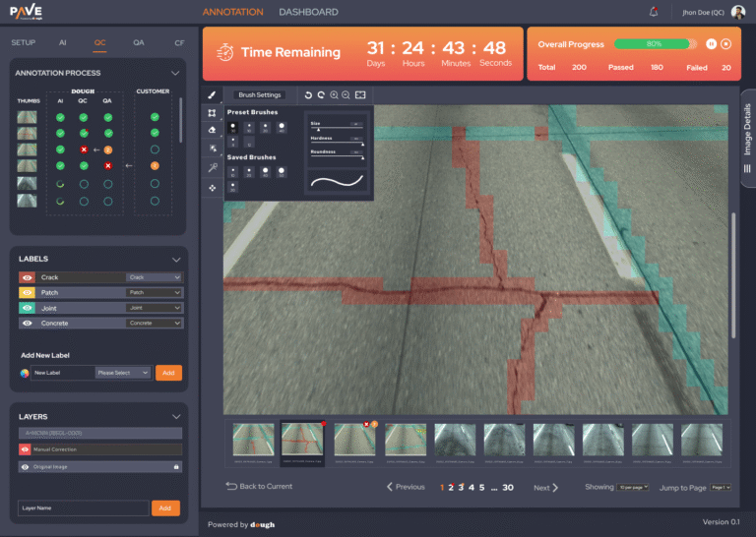Pause the overall progress timer

point(710,44)
